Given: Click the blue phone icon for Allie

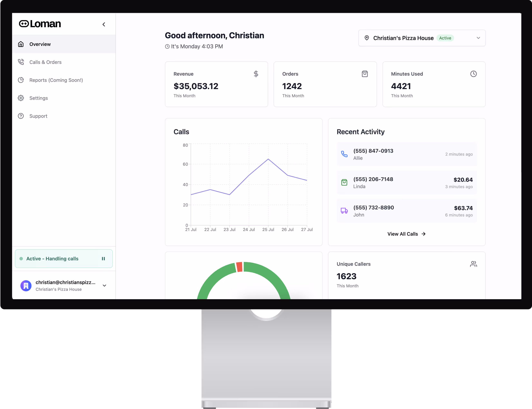Looking at the screenshot, I should pyautogui.click(x=344, y=154).
